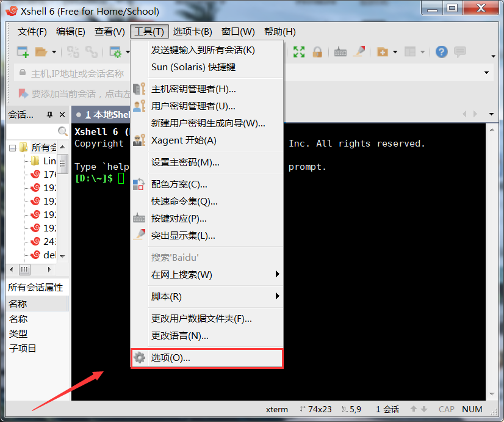The height and width of the screenshot is (422, 504).
Task: Open dropdown next to folder icon
Action: (54, 52)
